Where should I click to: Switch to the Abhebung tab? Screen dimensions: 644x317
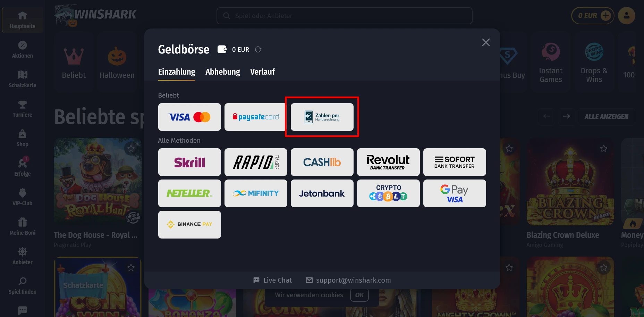coord(223,72)
